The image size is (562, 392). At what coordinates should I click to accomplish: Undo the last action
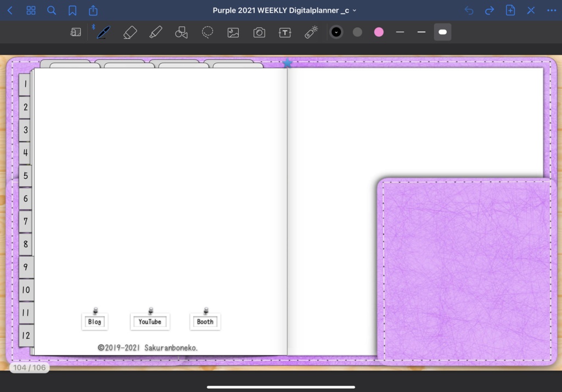pos(469,10)
